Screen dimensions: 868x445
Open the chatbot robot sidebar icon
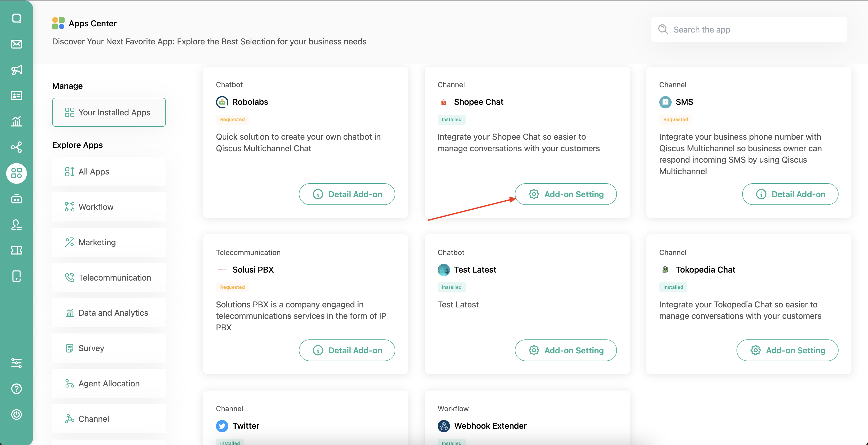pyautogui.click(x=17, y=199)
